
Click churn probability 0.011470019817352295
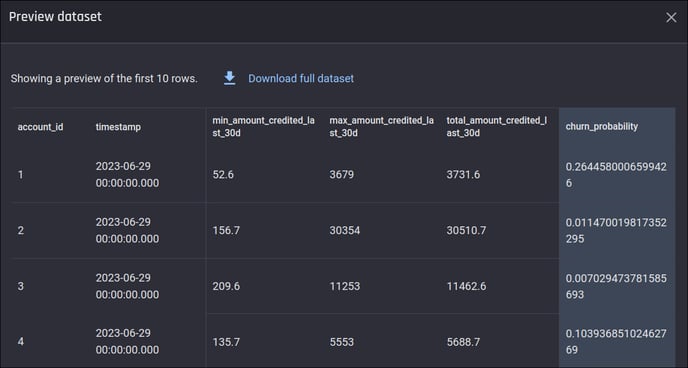click(616, 230)
